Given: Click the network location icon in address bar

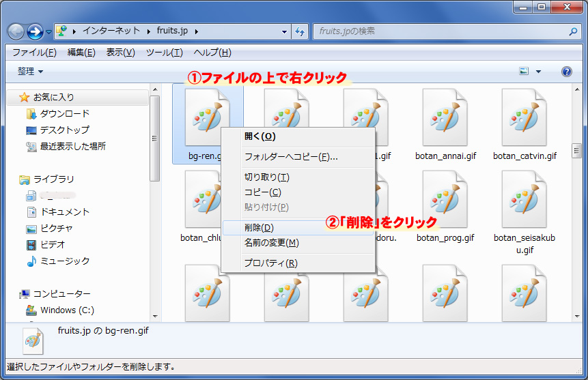Looking at the screenshot, I should [x=61, y=31].
